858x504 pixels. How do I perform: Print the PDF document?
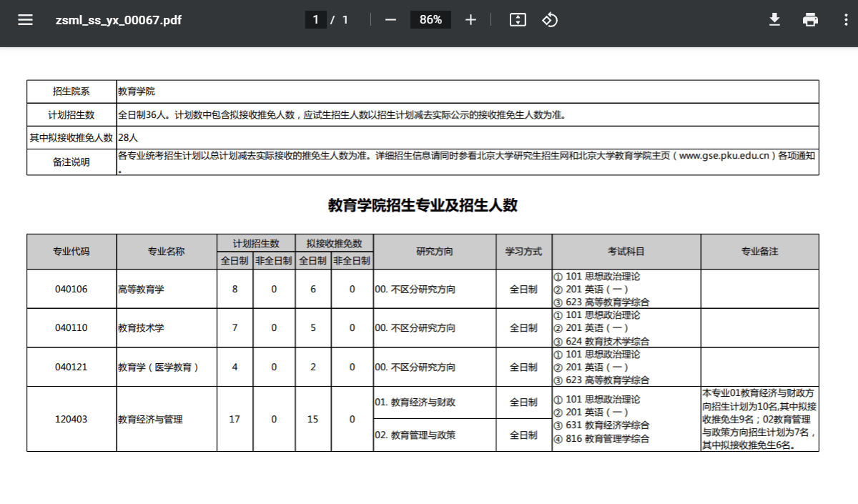(x=810, y=20)
